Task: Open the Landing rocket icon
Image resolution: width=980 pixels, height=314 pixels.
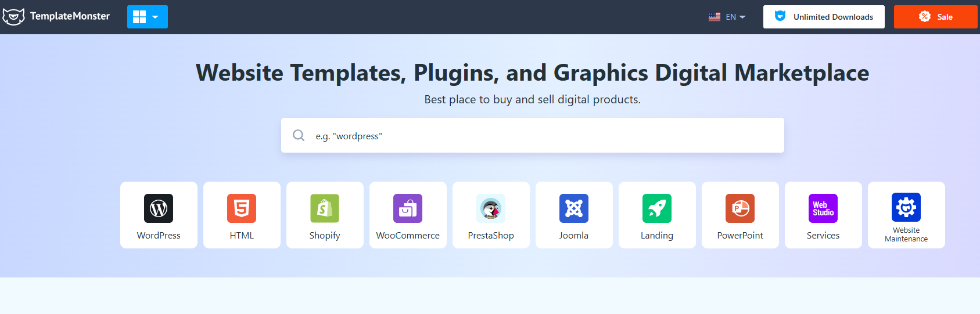Action: coord(657,208)
